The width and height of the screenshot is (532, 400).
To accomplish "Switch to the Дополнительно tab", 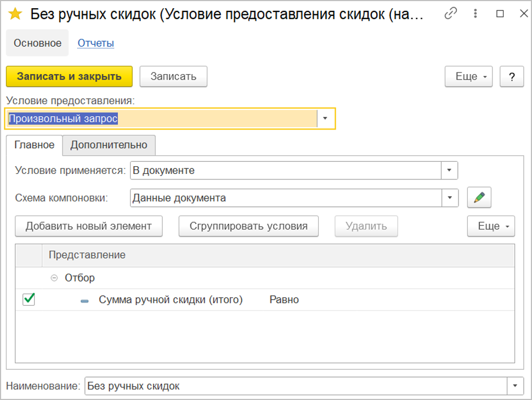I will [x=109, y=145].
